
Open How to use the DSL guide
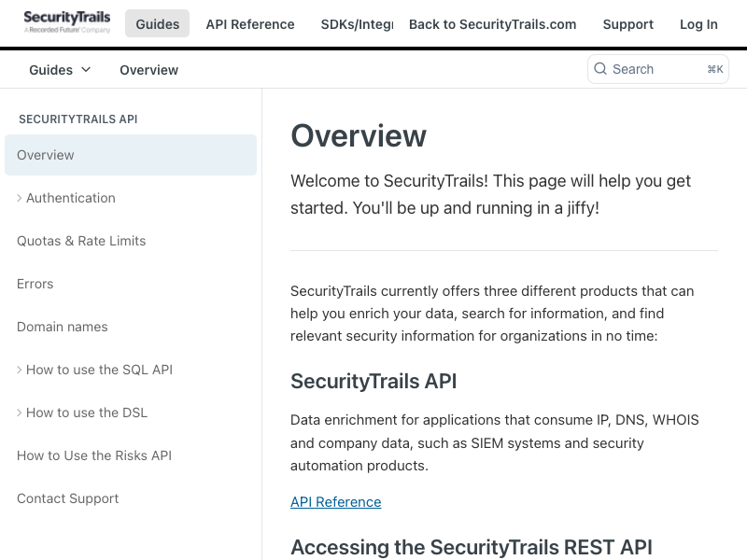(87, 413)
